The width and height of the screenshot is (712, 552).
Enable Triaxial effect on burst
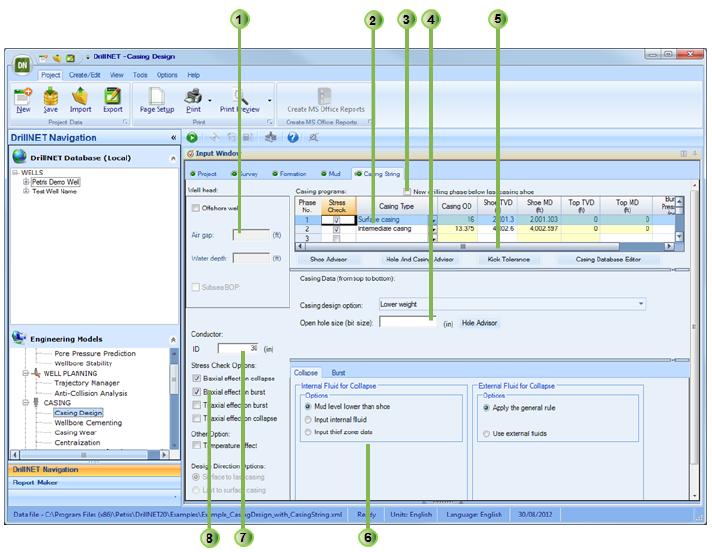197,405
